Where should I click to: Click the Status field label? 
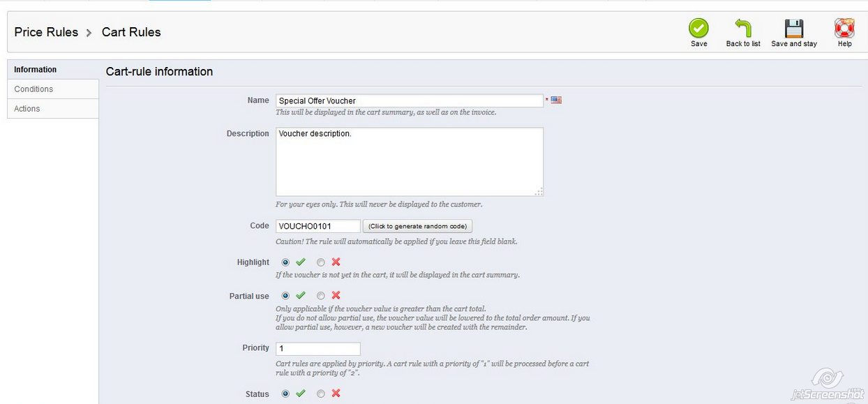(x=257, y=394)
